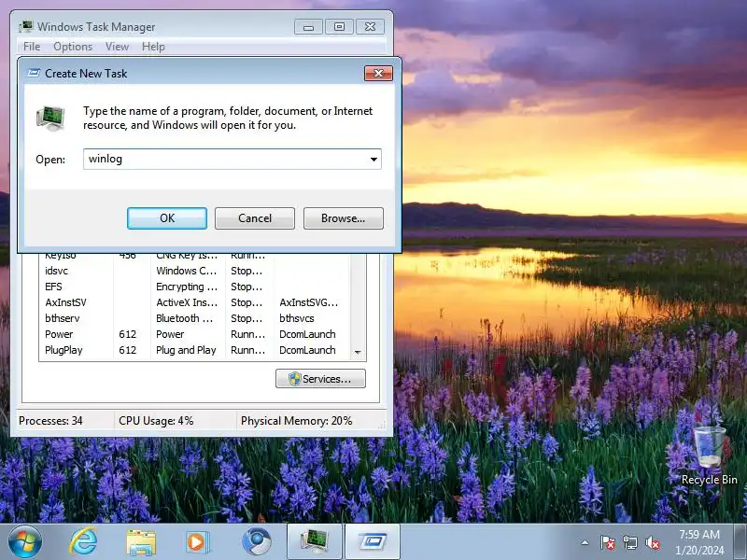
Task: Expand the Open combo box dropdown arrow
Action: (374, 159)
